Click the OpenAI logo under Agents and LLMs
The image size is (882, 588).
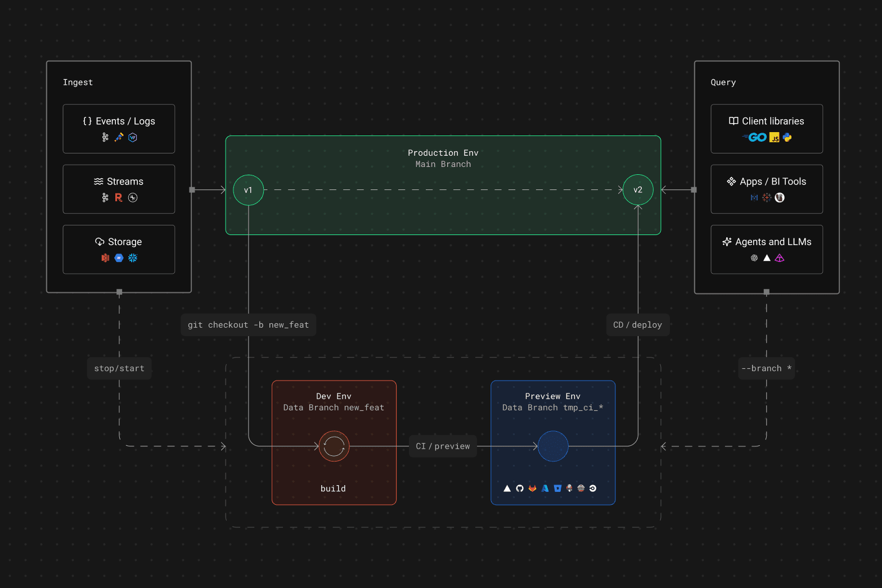[754, 258]
